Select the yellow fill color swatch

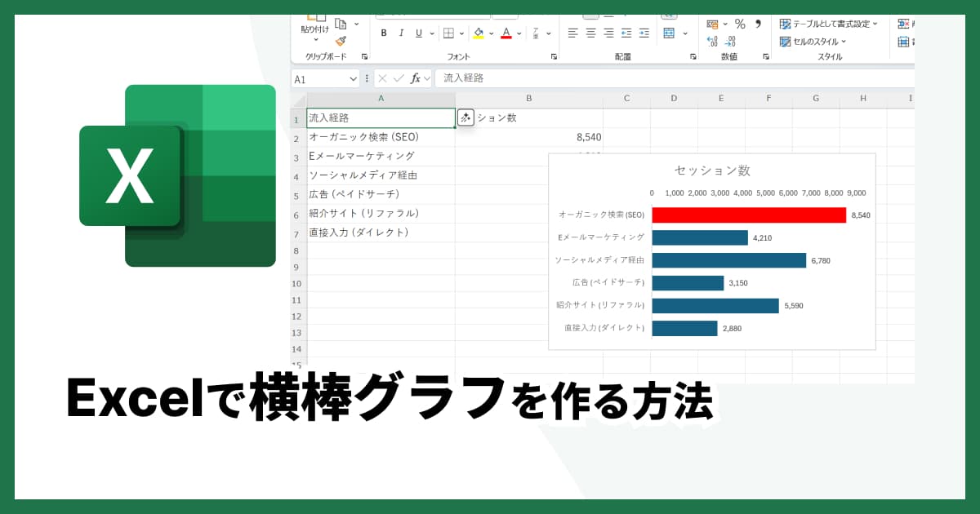478,37
